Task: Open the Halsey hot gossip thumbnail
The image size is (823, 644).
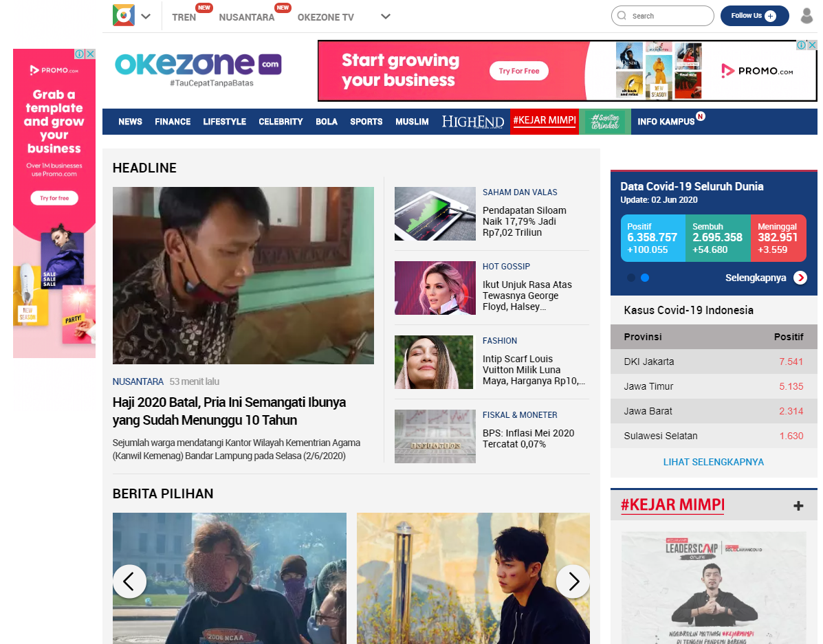Action: (x=435, y=287)
